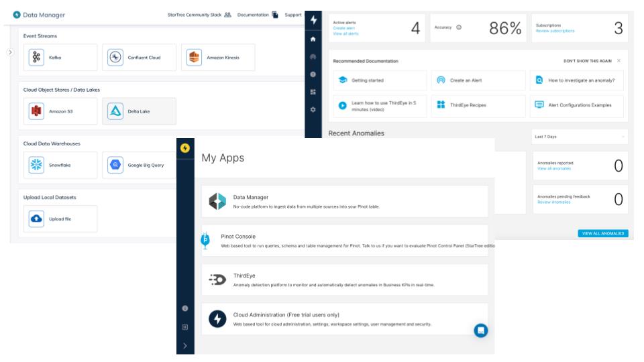Select the Confluent Cloud icon
644x362 pixels.
coord(115,58)
